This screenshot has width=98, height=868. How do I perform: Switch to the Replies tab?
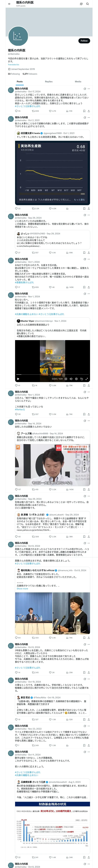[x=49, y=82]
